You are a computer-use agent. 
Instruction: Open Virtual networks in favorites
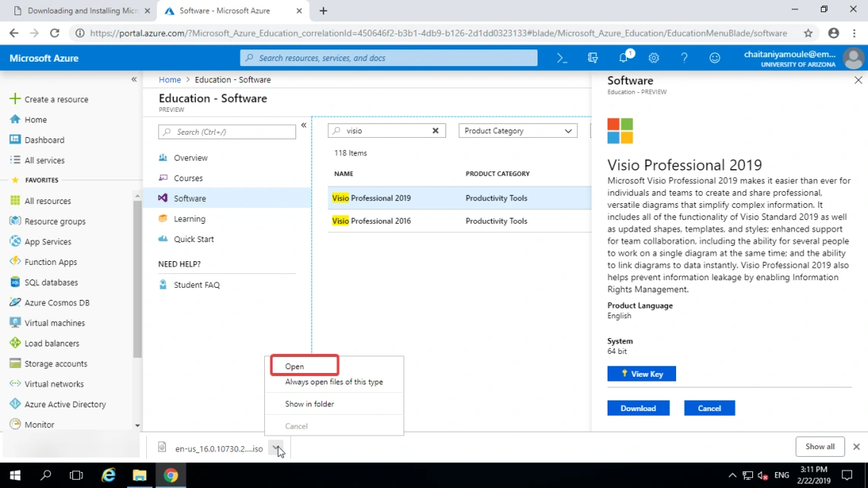(x=54, y=384)
